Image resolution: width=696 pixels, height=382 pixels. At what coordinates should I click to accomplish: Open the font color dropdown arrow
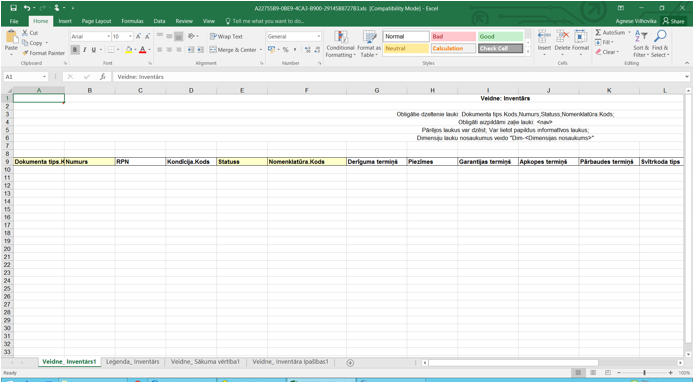coord(149,50)
